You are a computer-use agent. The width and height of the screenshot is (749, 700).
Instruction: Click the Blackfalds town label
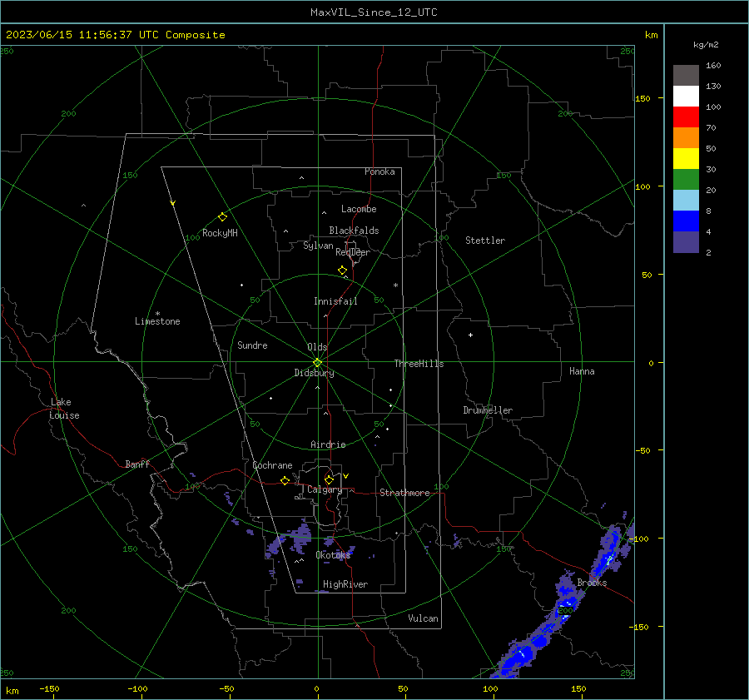pyautogui.click(x=354, y=231)
